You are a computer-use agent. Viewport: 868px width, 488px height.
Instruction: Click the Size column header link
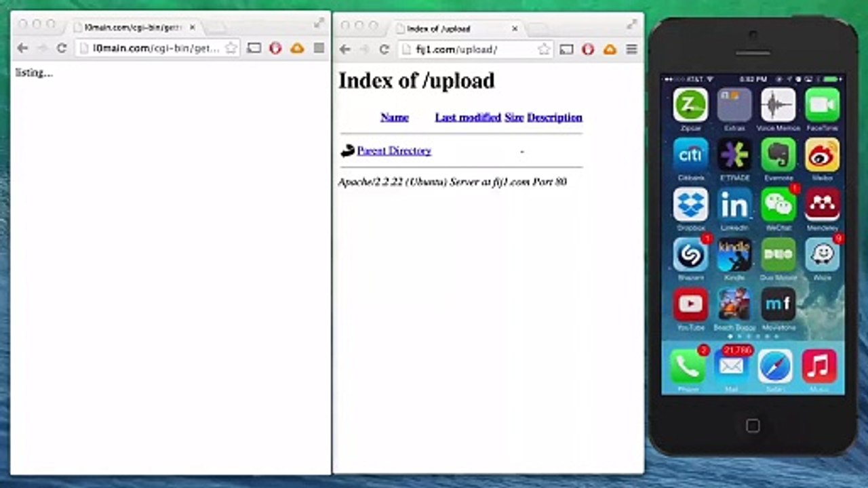514,117
